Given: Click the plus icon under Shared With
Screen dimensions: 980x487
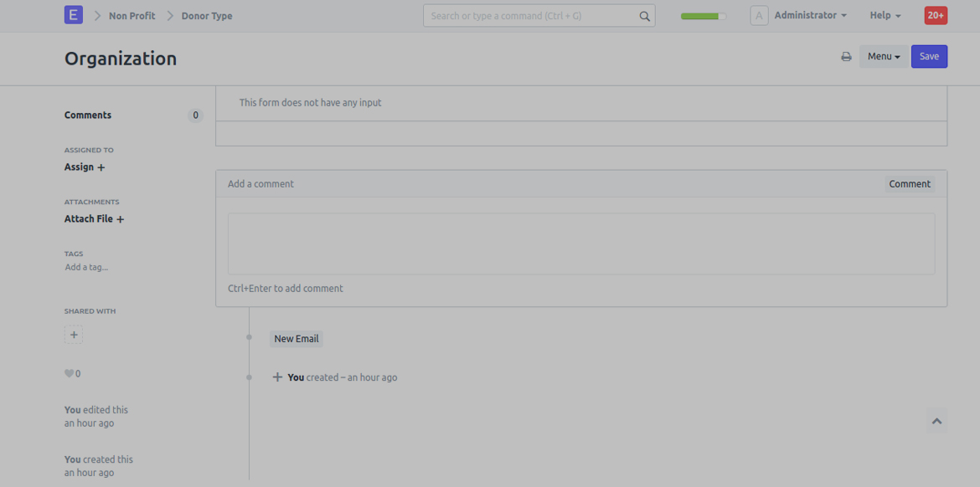Looking at the screenshot, I should 74,335.
